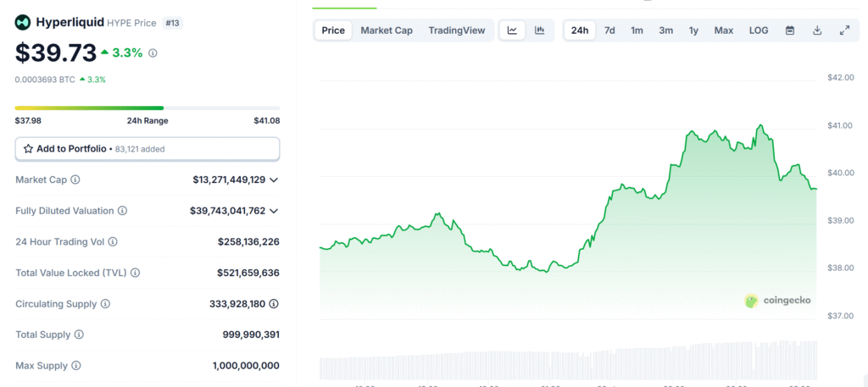Click Market Cap info icon

[x=75, y=180]
